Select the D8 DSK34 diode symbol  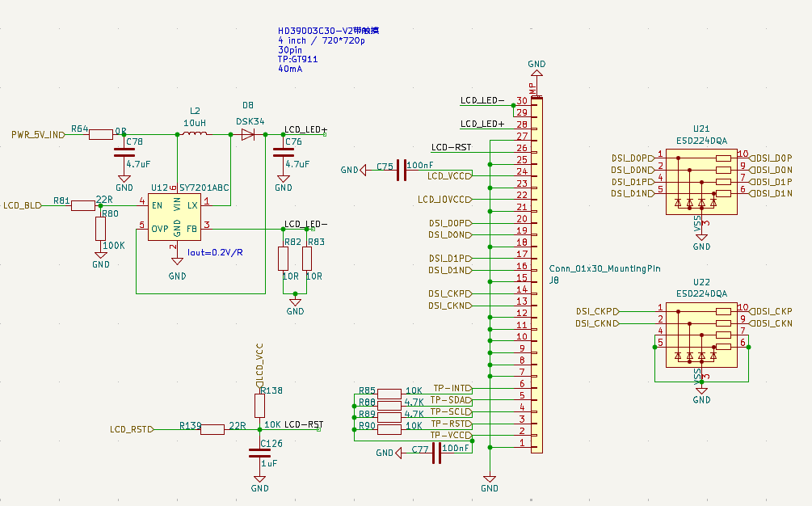247,135
